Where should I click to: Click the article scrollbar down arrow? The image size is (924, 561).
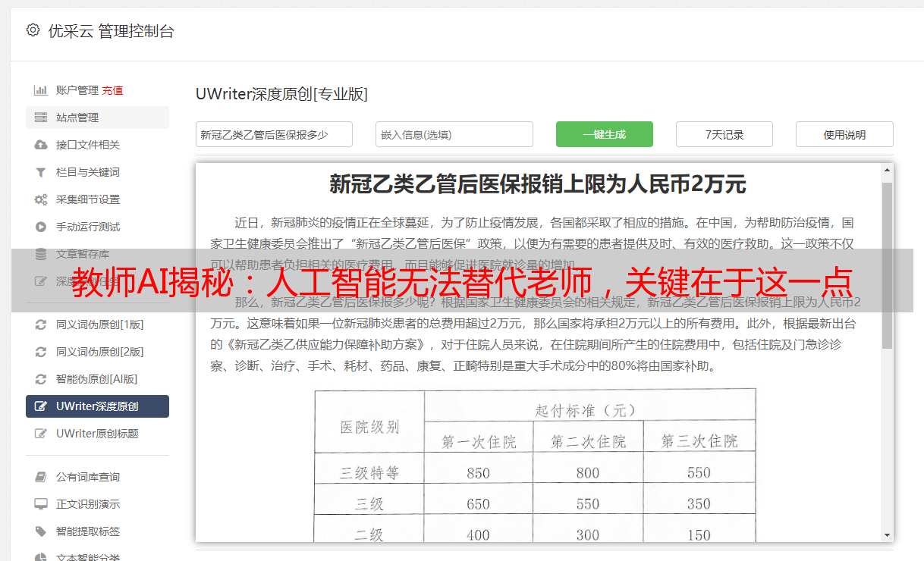point(887,534)
